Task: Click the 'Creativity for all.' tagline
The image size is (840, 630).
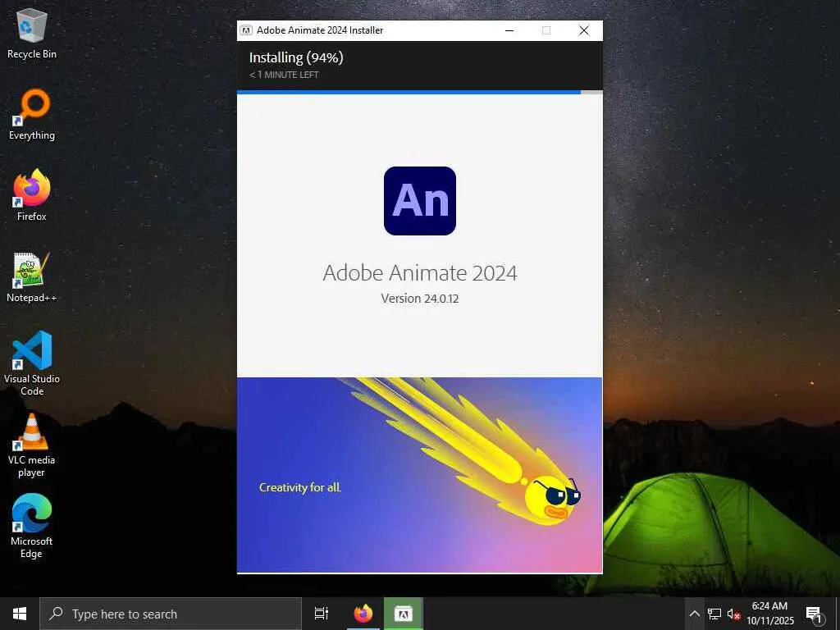Action: (300, 487)
